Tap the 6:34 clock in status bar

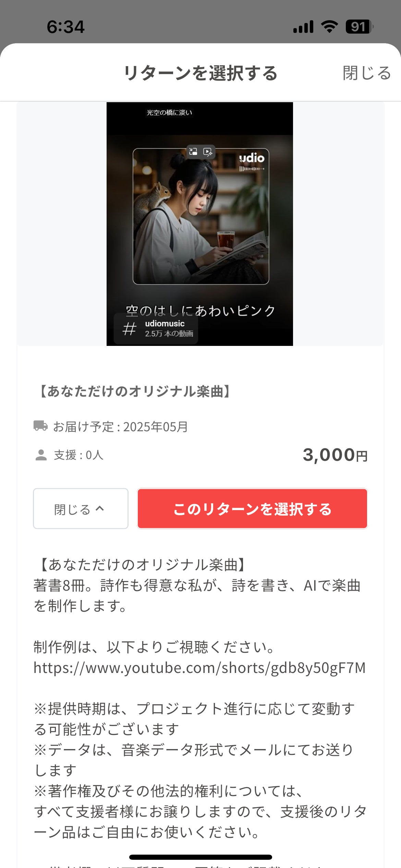(x=65, y=27)
